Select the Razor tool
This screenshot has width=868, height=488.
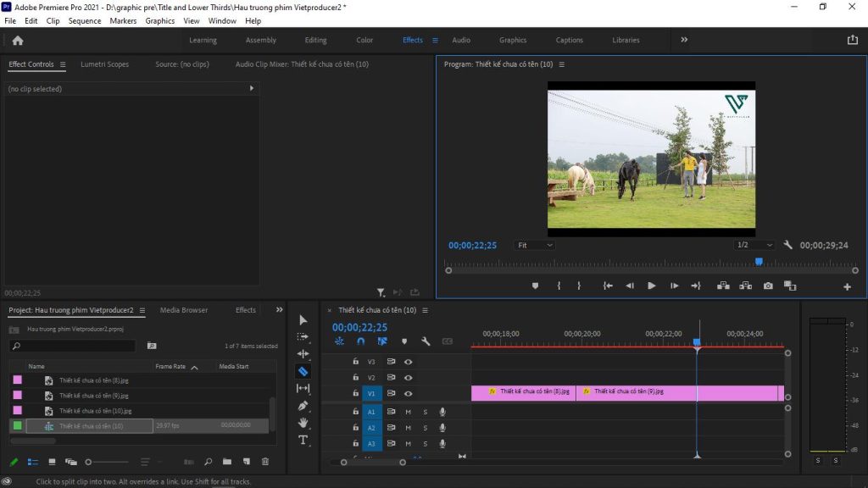point(303,370)
